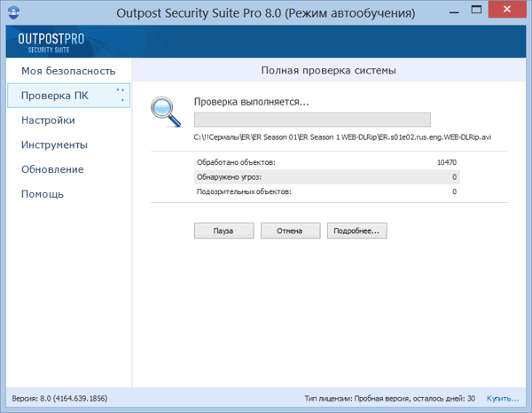
Task: Click the scan progress bar
Action: [x=312, y=120]
